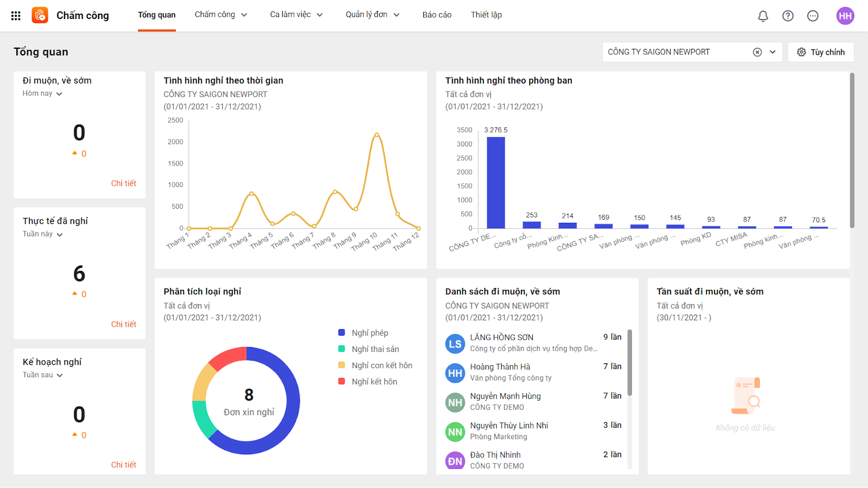Expand the Tuần này period dropdown
Image resolution: width=868 pixels, height=488 pixels.
43,234
